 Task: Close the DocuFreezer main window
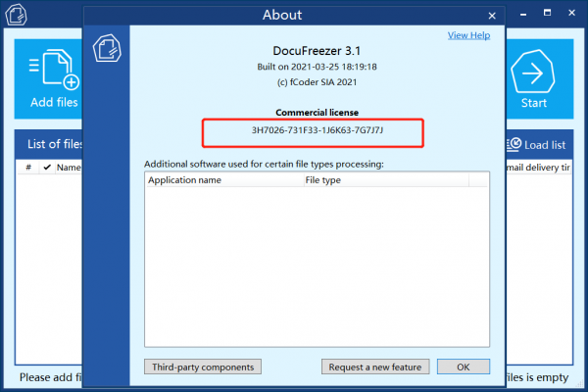(571, 13)
